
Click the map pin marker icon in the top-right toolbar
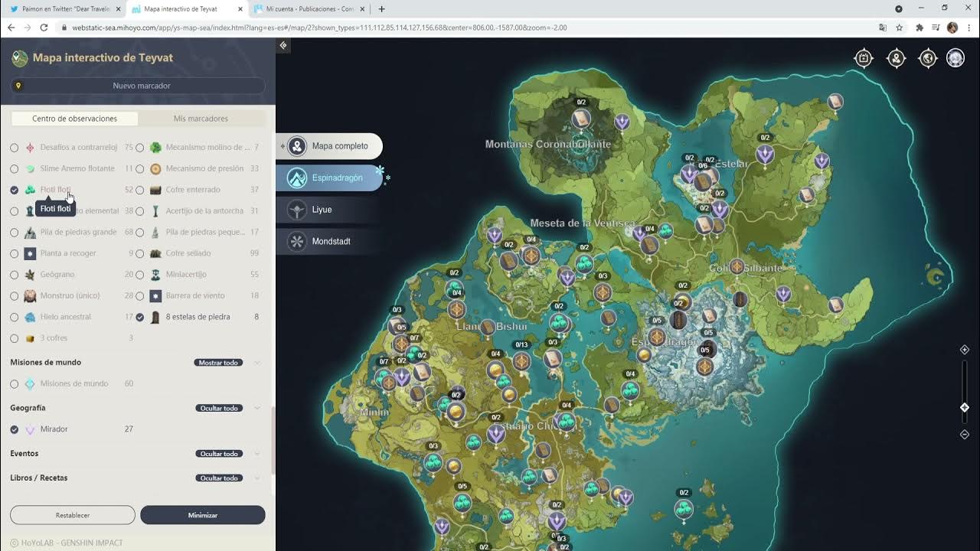click(x=896, y=58)
